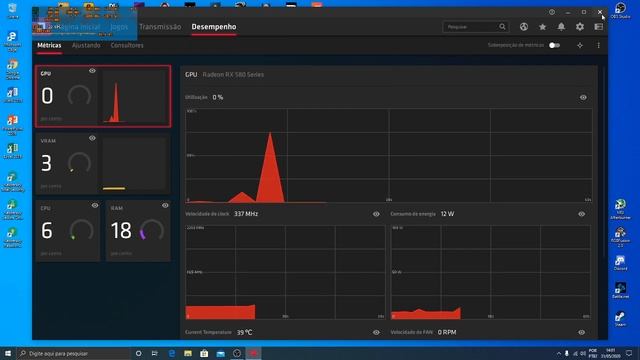This screenshot has width=640, height=360.
Task: Toggle eye for fan speed 0 RPM
Action: tap(582, 333)
